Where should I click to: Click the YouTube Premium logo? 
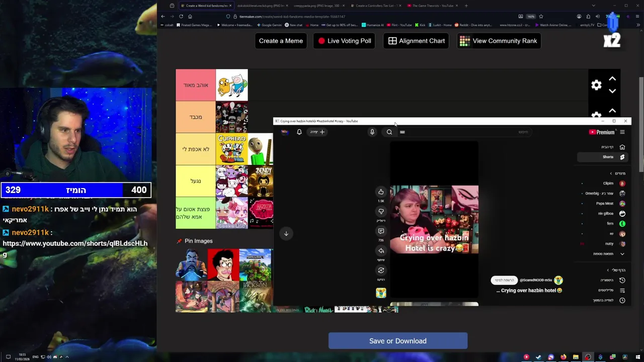tap(602, 132)
